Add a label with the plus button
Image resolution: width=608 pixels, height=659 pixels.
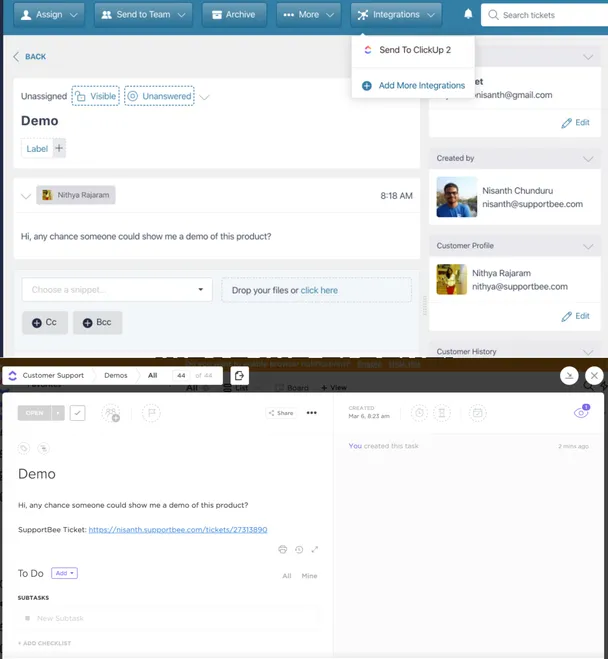59,148
